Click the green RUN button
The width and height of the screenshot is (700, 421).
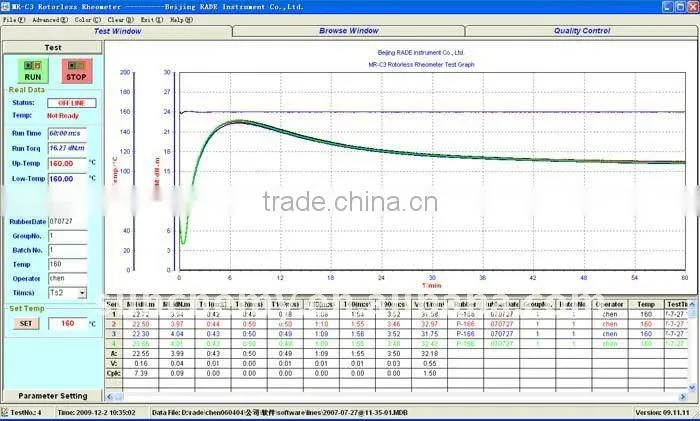click(33, 71)
